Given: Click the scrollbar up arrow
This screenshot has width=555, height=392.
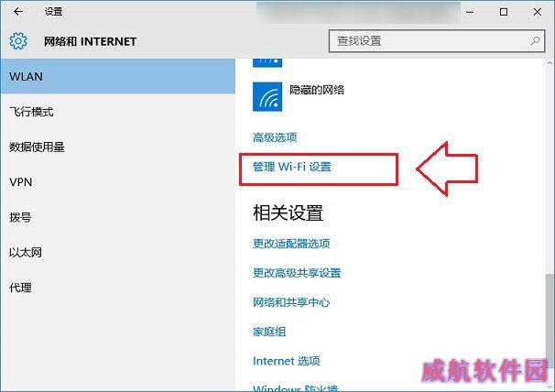Looking at the screenshot, I should [x=550, y=63].
